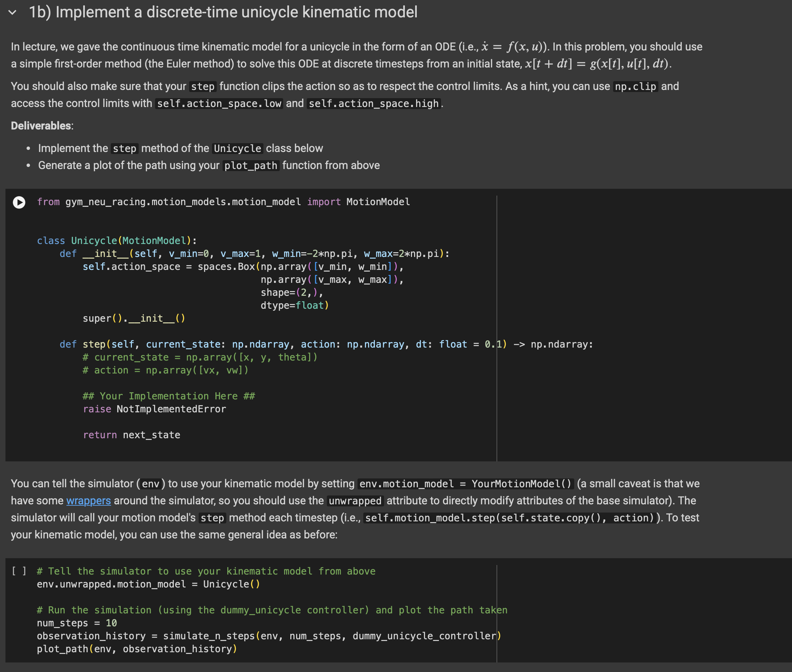Click the 1b section heading text
The image size is (792, 672).
click(x=223, y=12)
